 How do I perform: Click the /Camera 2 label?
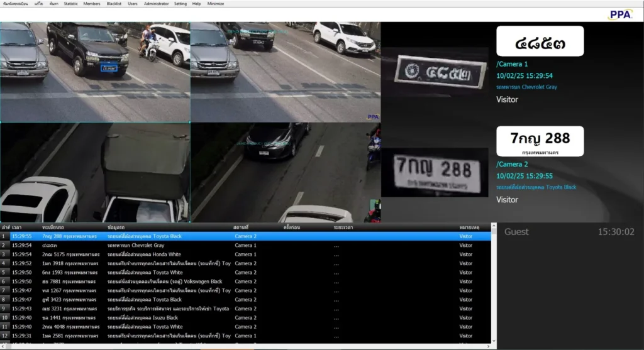click(512, 165)
